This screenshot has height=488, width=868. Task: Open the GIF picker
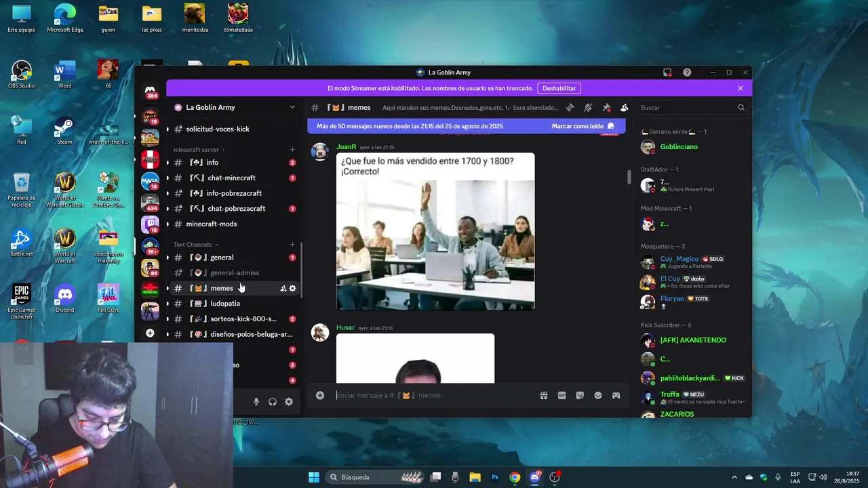click(x=561, y=396)
